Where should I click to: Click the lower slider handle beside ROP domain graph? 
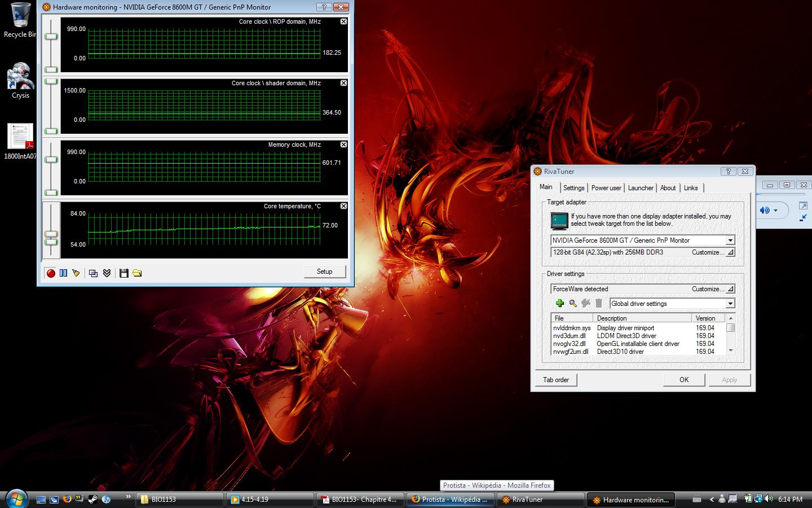click(51, 69)
